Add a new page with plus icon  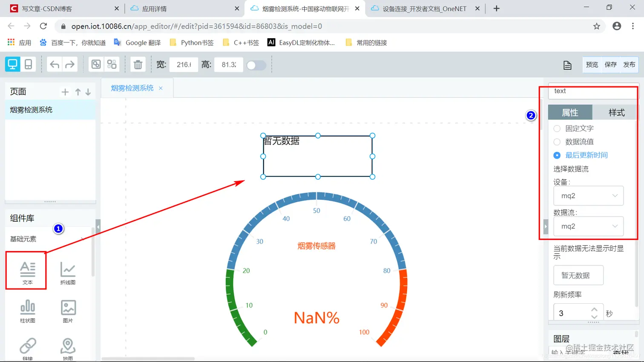(x=65, y=92)
